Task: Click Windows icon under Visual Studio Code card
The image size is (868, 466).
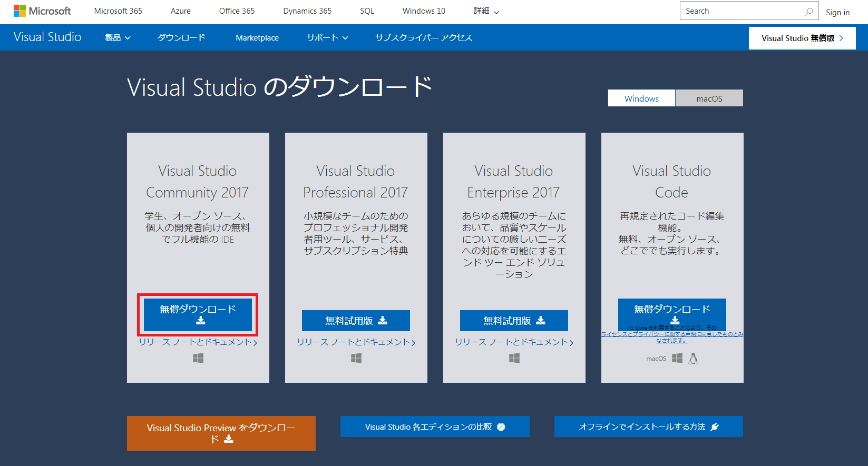Action: [677, 358]
